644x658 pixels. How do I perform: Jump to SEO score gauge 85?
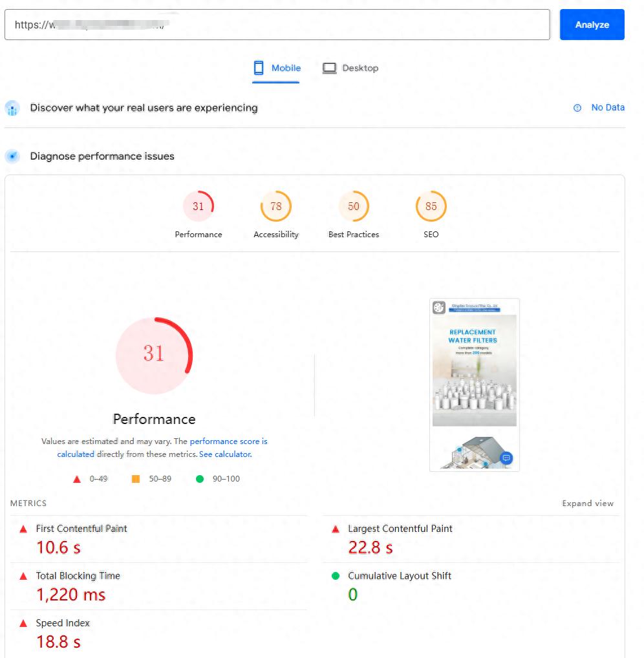click(x=431, y=207)
